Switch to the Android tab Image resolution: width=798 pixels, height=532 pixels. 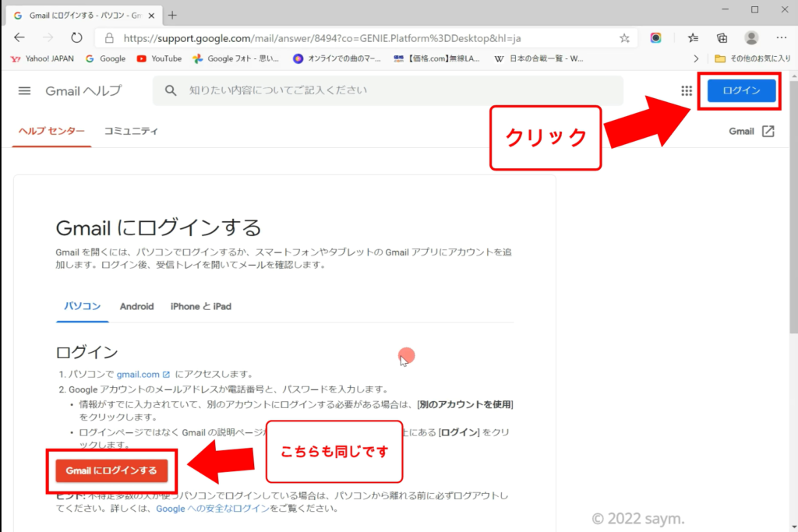pos(136,306)
